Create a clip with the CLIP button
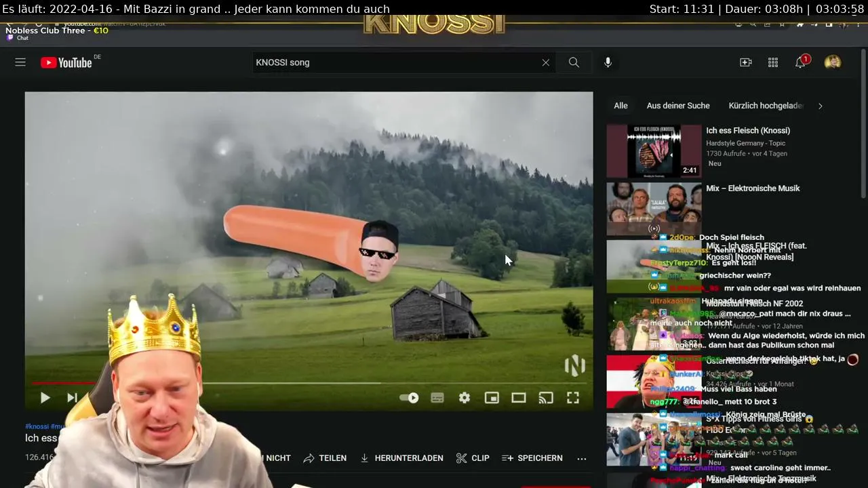 tap(473, 458)
